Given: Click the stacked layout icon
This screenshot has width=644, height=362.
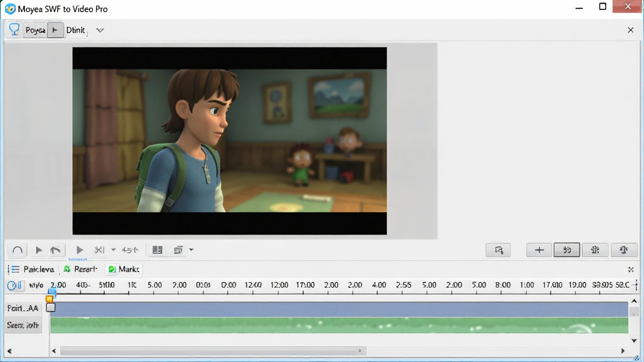Looking at the screenshot, I should click(178, 250).
